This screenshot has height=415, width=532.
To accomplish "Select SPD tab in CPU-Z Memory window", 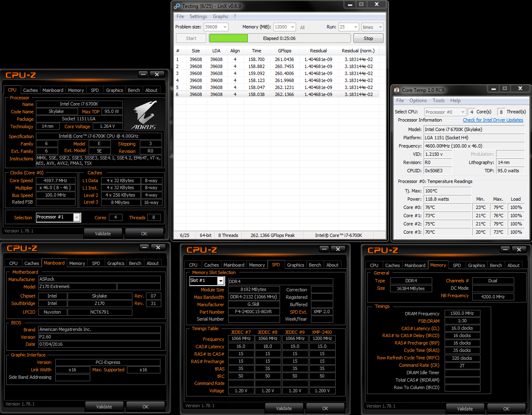I will coord(457,265).
